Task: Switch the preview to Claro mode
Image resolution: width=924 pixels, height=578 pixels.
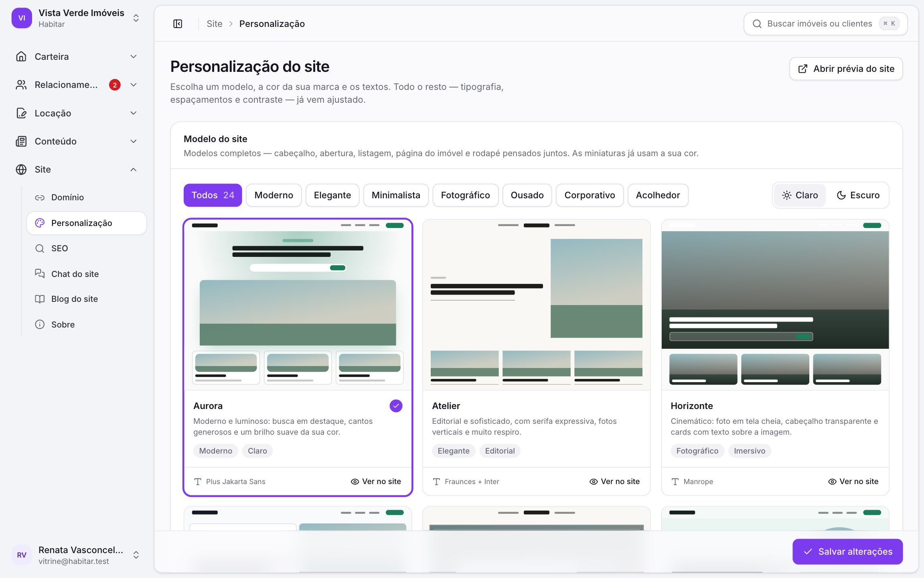Action: point(800,195)
